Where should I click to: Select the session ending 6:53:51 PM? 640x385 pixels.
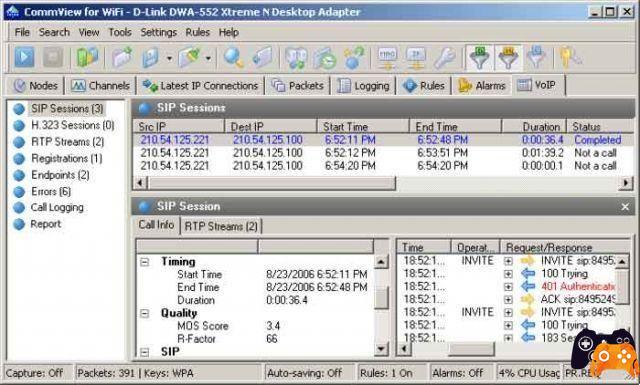[x=383, y=153]
